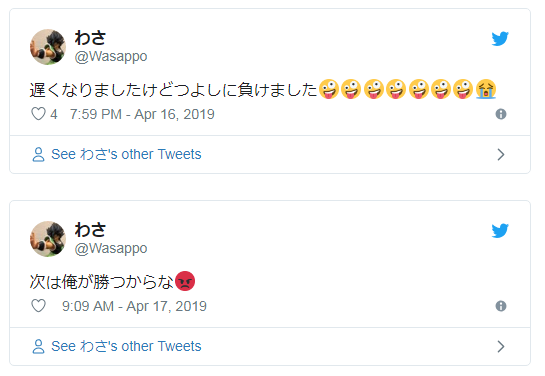Open @Wasappo handle in the second tweet
This screenshot has height=376, width=545.
(111, 248)
